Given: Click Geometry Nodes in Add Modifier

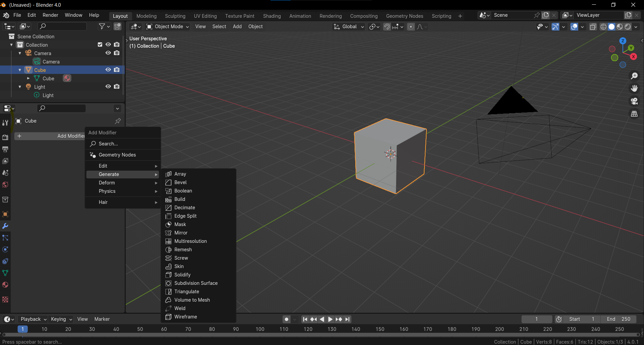Looking at the screenshot, I should point(123,155).
